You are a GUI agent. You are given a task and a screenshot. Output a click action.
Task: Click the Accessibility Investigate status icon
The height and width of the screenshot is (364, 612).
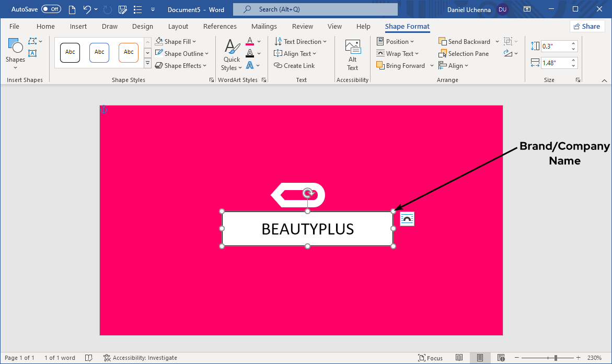107,358
